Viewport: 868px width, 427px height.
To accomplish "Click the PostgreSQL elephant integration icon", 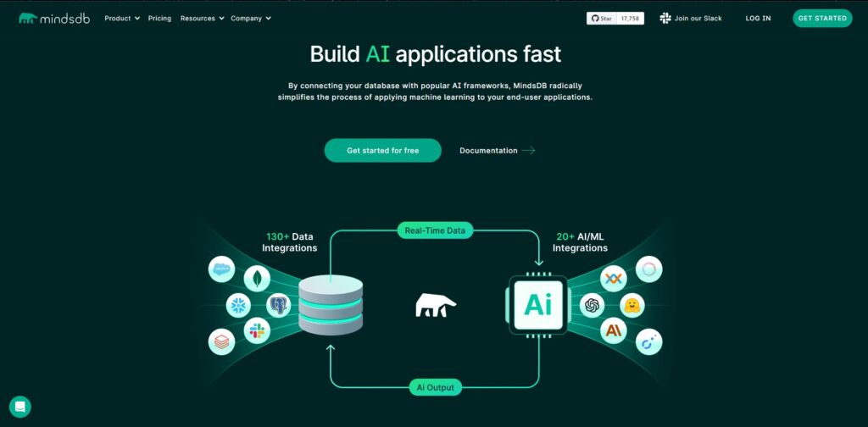I will coord(278,305).
